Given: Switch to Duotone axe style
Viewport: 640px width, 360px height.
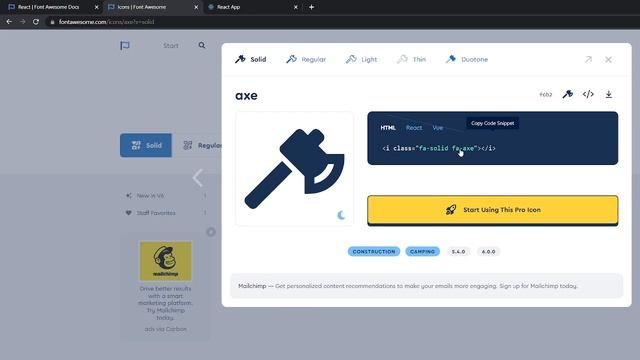Looking at the screenshot, I should click(467, 59).
